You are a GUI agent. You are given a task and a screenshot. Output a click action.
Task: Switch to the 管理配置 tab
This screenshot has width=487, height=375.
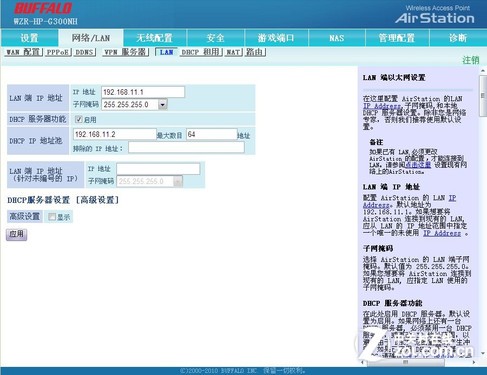(x=397, y=38)
